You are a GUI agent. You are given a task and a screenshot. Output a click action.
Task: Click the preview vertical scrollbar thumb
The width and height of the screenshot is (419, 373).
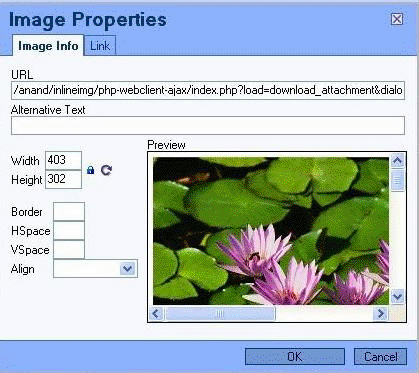click(397, 180)
